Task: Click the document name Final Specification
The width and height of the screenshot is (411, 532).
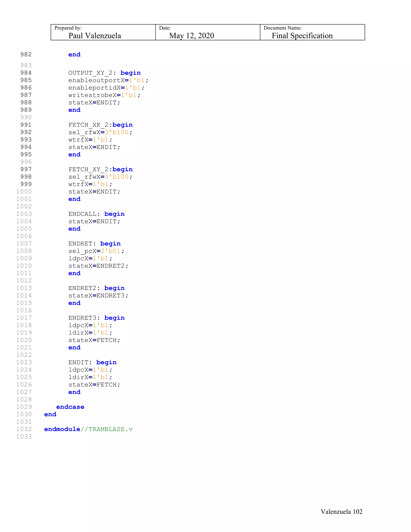Action: [x=302, y=36]
